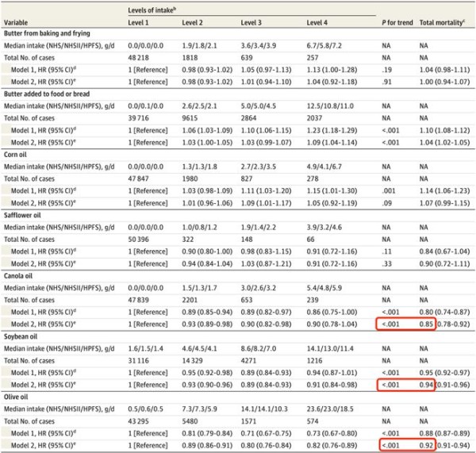The height and width of the screenshot is (453, 476).
Task: Select the case count "43 295"
Action: tap(138, 421)
